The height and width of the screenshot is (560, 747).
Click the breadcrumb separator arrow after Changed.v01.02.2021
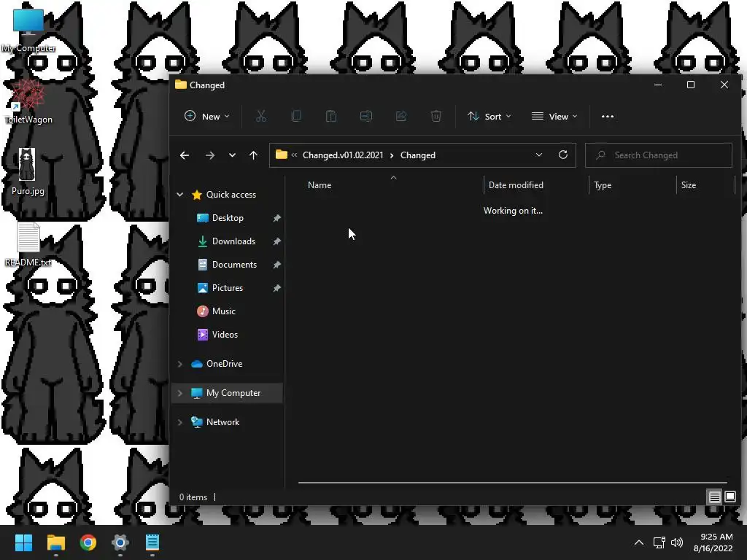(x=392, y=155)
